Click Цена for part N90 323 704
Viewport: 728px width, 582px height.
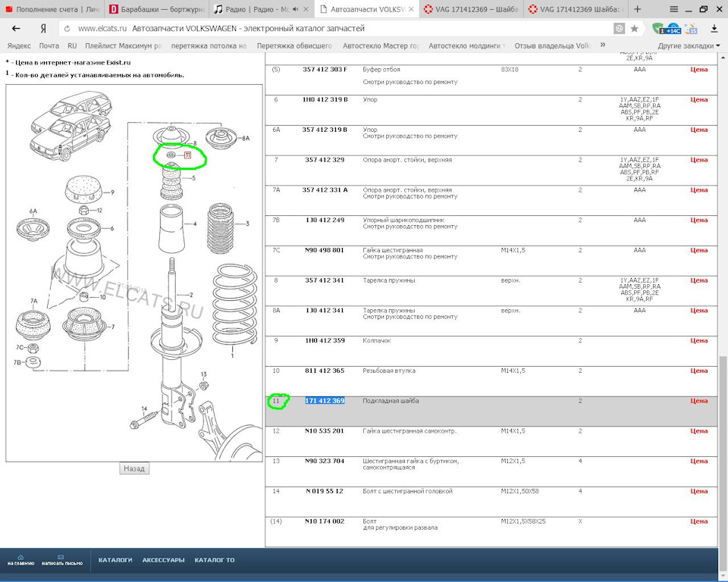(x=698, y=462)
